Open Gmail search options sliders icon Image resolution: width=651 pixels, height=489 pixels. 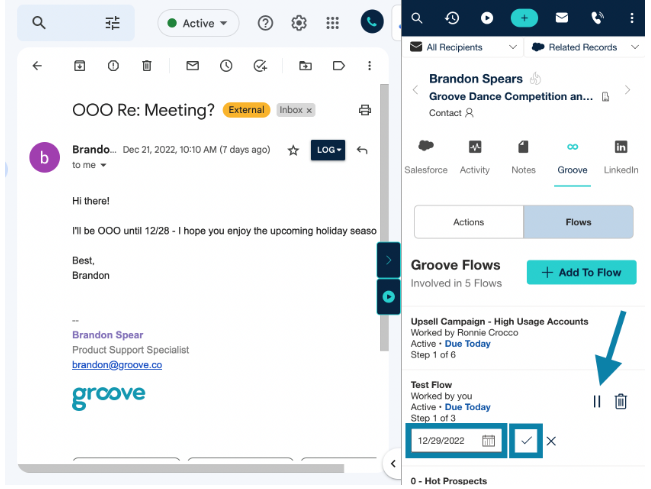[113, 22]
